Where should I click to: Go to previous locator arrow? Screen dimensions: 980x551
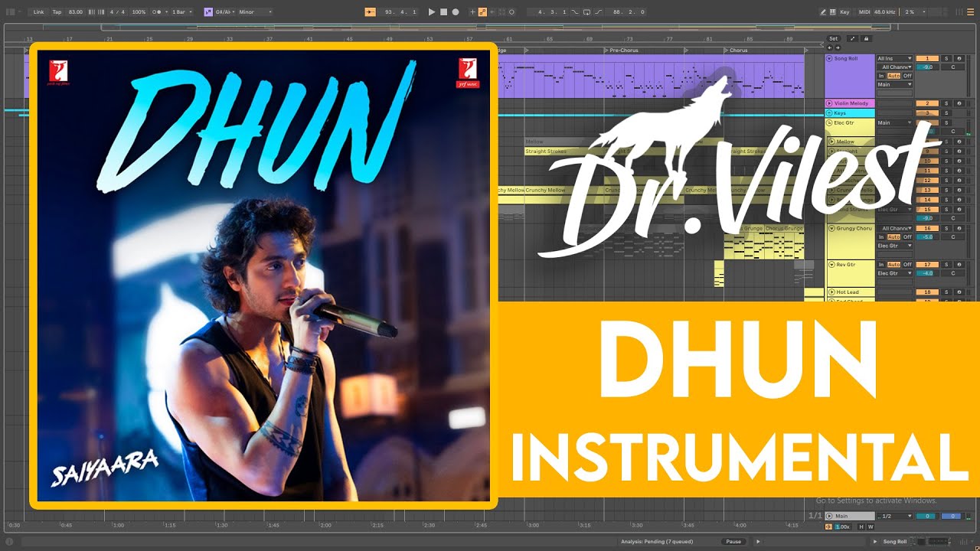tap(830, 47)
